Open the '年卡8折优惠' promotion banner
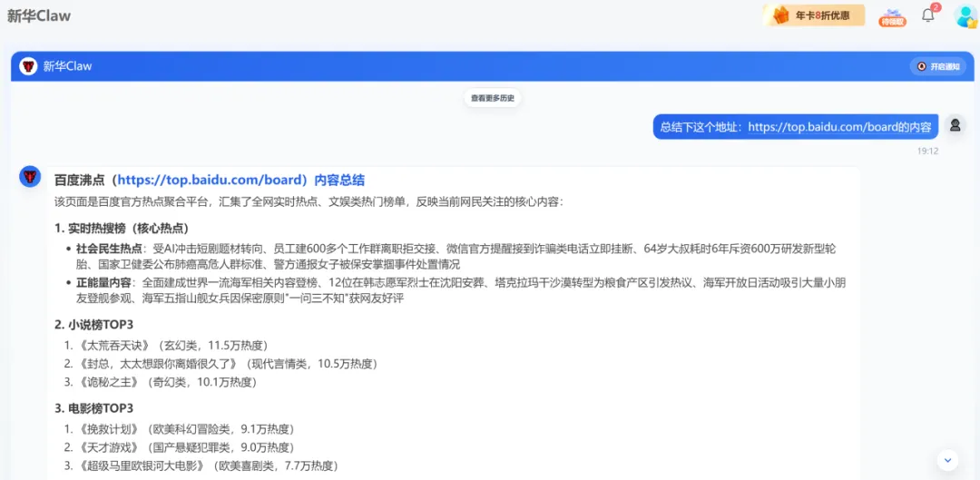 813,15
